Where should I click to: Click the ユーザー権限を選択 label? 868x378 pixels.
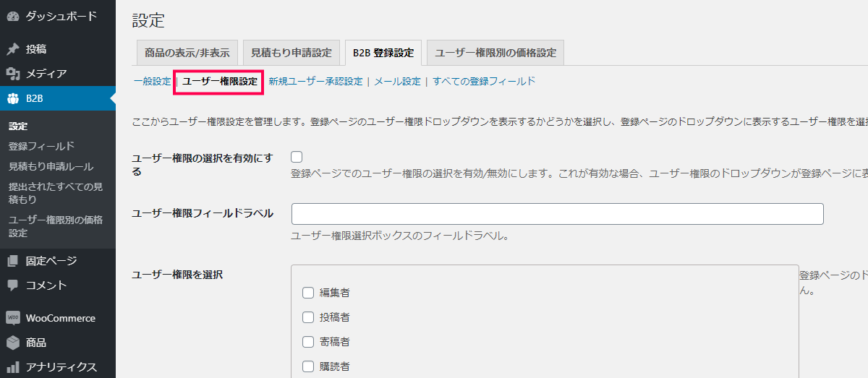[177, 275]
